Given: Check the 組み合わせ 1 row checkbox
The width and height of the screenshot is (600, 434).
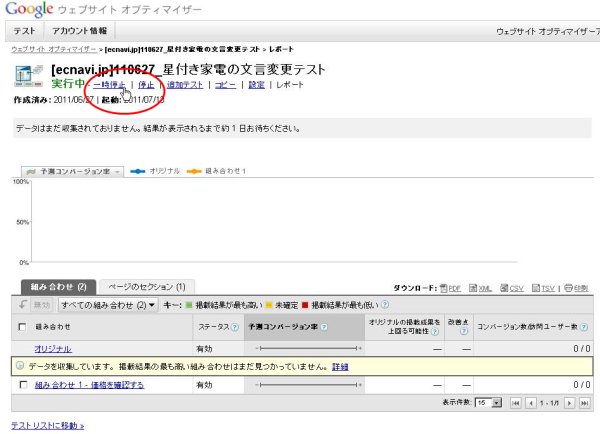Looking at the screenshot, I should (23, 385).
